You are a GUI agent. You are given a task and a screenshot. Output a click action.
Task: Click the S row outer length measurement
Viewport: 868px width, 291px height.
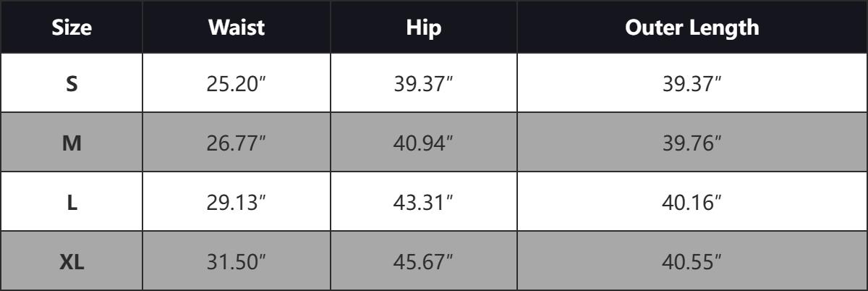692,84
